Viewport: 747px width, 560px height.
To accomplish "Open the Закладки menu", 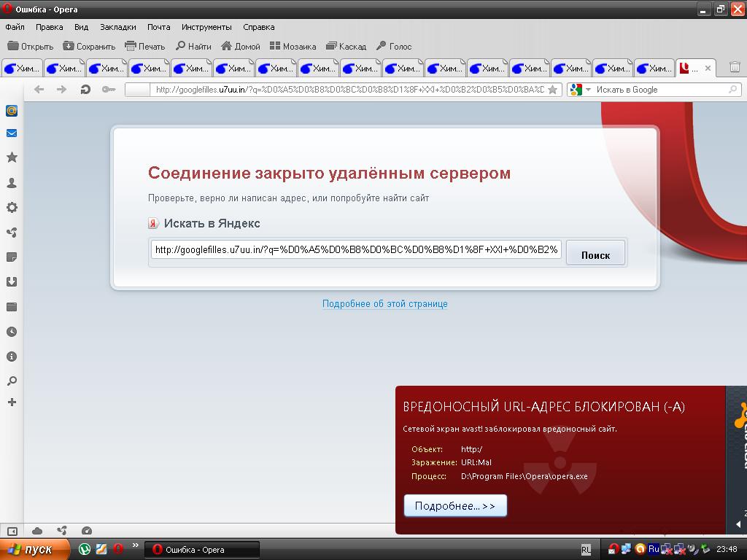I will click(x=117, y=27).
